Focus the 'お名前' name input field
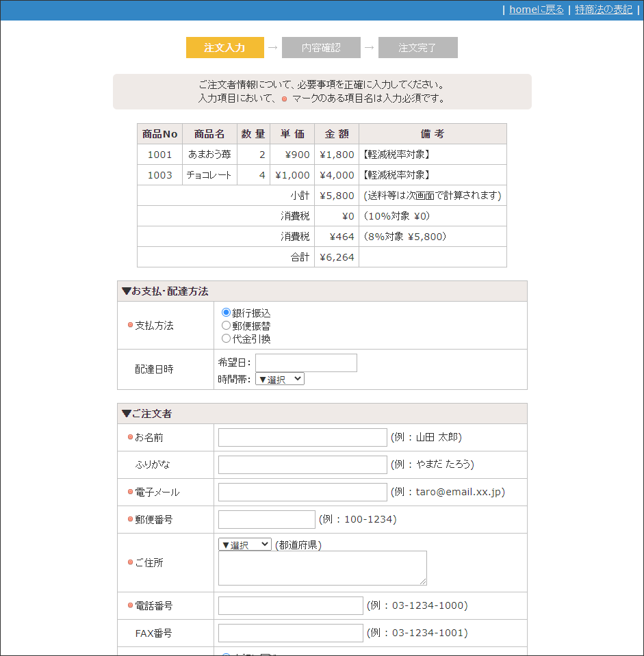This screenshot has width=644, height=656. coord(302,438)
